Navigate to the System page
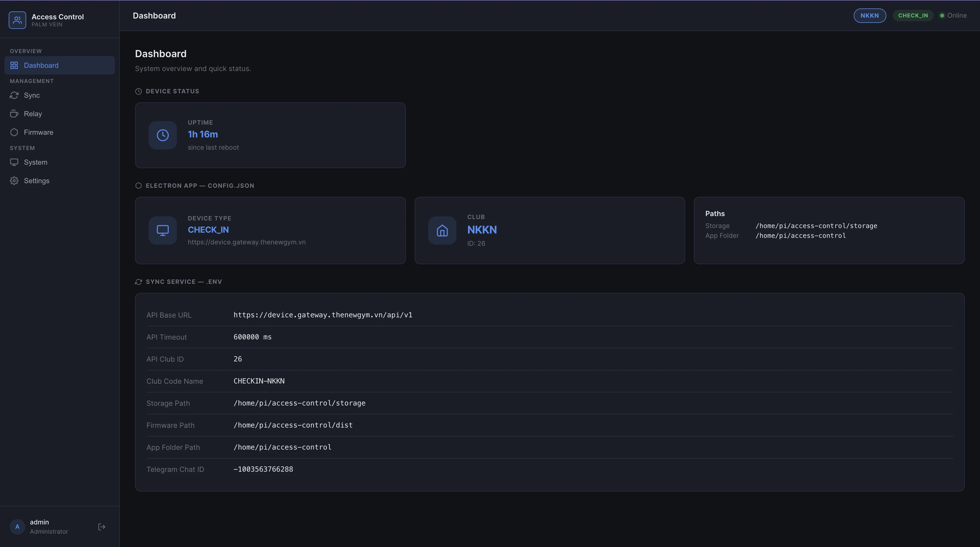The height and width of the screenshot is (547, 980). pyautogui.click(x=59, y=162)
